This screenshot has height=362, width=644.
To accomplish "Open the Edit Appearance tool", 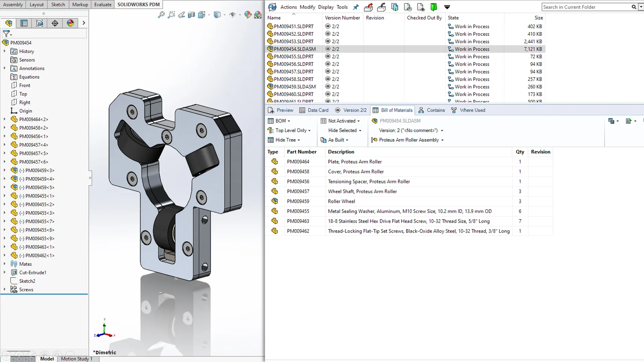I will pos(248,15).
